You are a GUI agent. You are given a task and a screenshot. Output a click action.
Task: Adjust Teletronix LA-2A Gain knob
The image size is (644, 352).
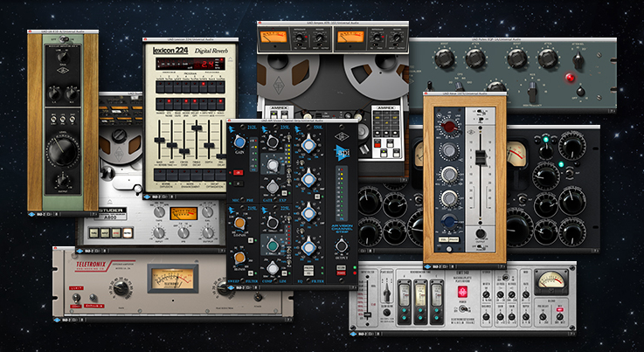pos(121,288)
